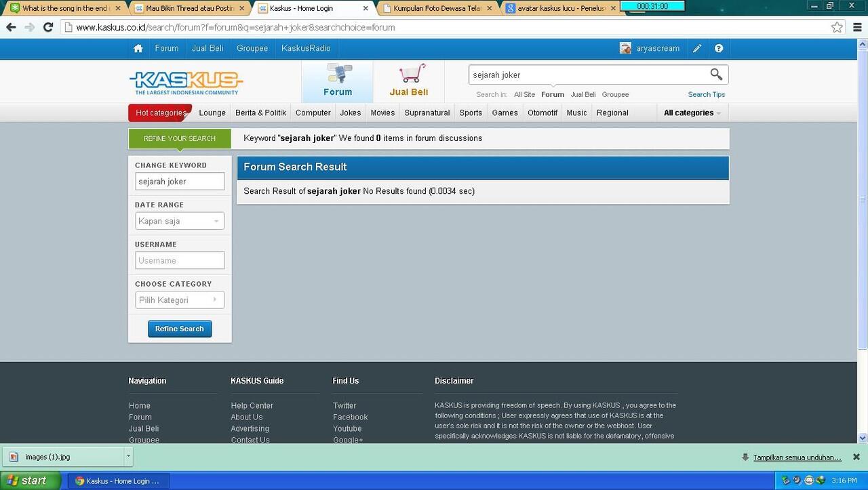Click Kaskus Chrome taskbar button
868x490 pixels.
119,481
